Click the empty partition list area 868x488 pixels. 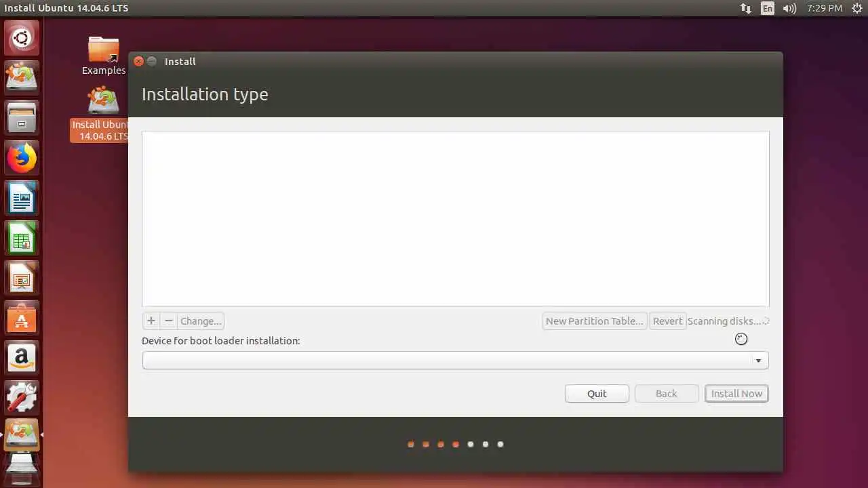455,218
